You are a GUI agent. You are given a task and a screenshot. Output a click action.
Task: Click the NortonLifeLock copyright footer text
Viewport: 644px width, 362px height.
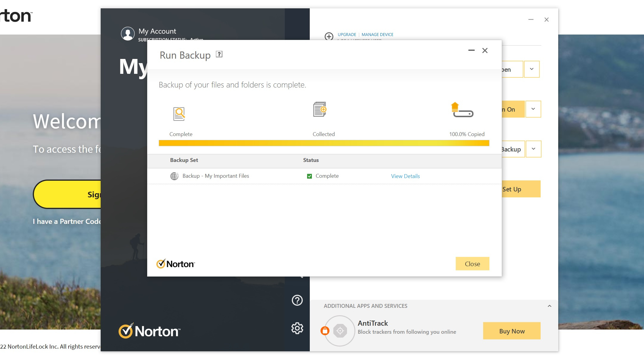51,347
